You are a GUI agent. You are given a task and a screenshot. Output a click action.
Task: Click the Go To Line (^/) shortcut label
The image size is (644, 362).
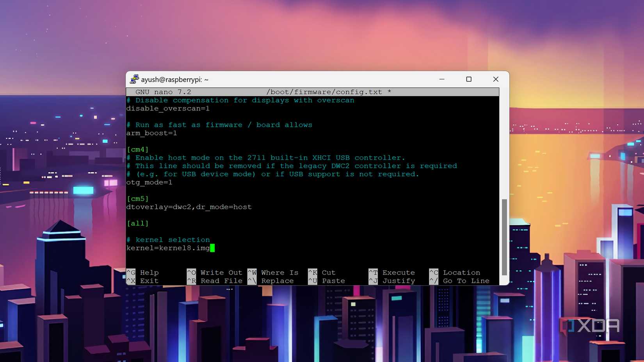tap(466, 280)
